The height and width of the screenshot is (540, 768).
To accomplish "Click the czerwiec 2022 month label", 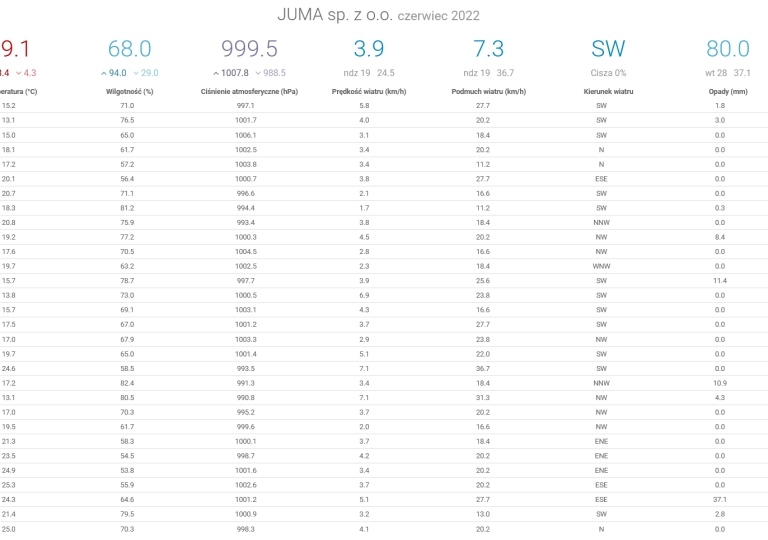I will [x=439, y=16].
